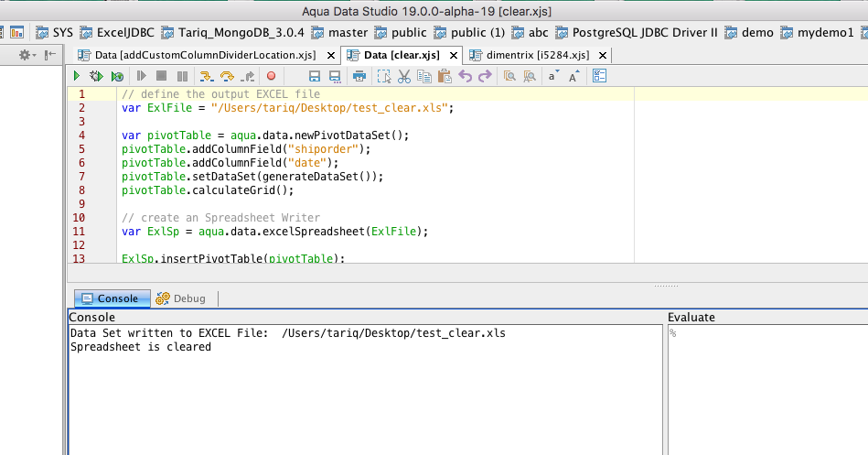This screenshot has width=868, height=455.
Task: Paste from the clipboard icon
Action: (445, 77)
